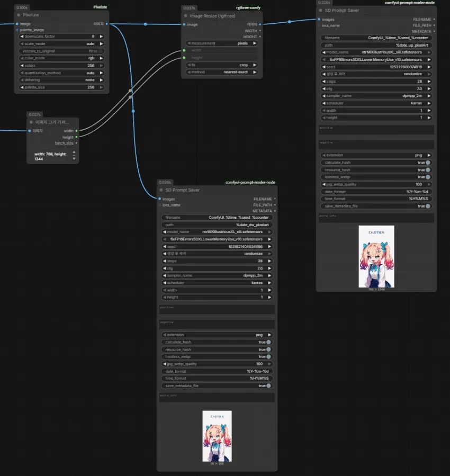The height and width of the screenshot is (476, 450).
Task: Click the Pixelate node's 이미지 output port
Action: tap(107, 24)
